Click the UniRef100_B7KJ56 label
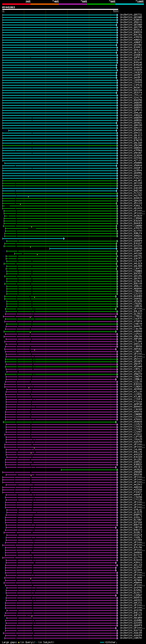Screen dimensions: 146x644 (131, 548)
